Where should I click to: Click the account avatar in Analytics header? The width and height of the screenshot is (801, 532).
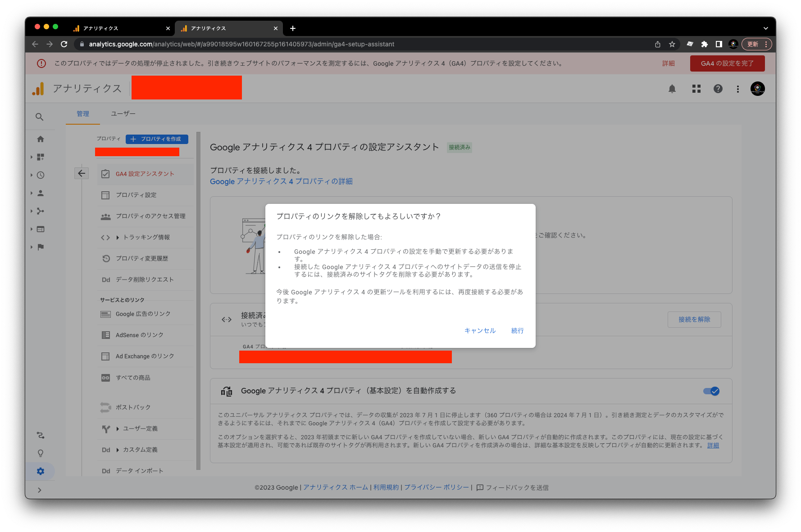pos(758,89)
